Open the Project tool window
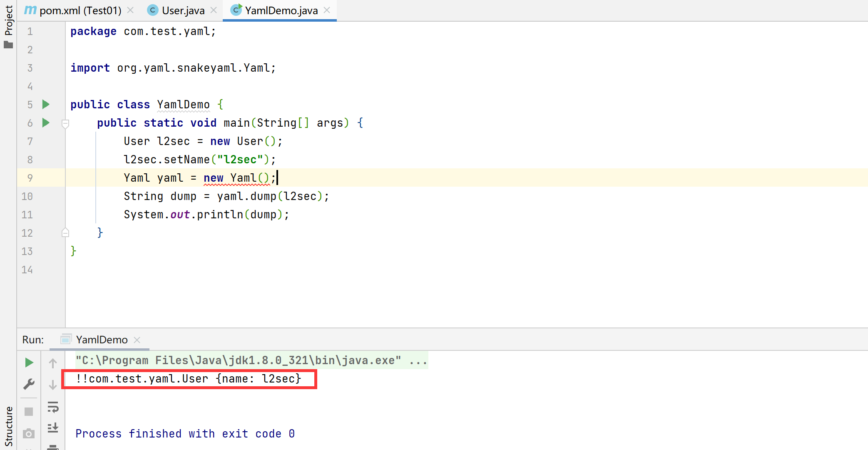This screenshot has width=868, height=450. tap(8, 26)
